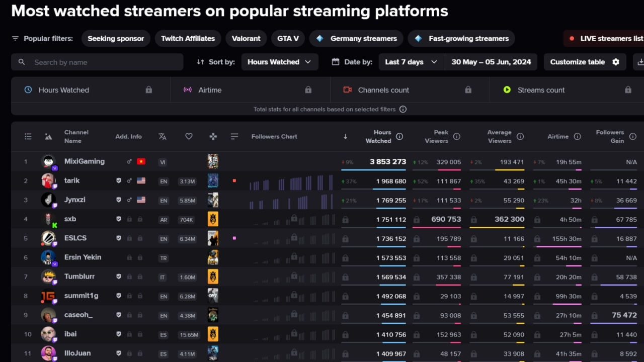The width and height of the screenshot is (644, 362).
Task: Open ibai channel page
Action: point(70,334)
